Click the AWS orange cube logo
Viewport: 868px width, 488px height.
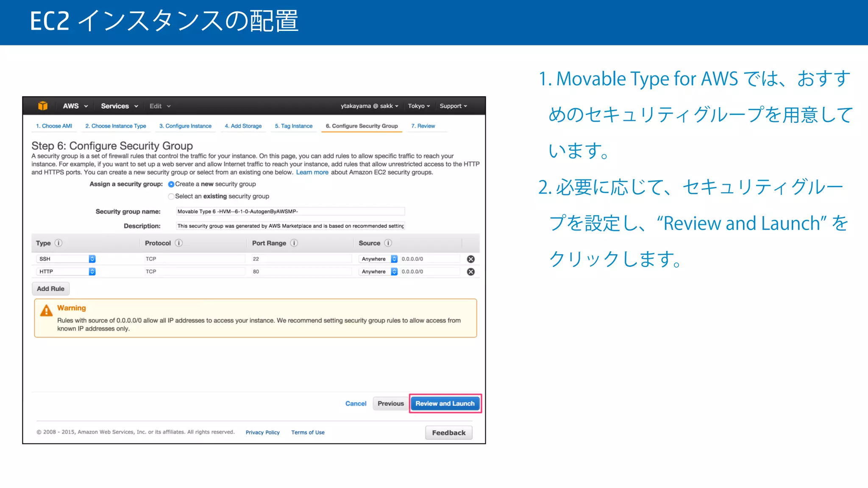43,106
